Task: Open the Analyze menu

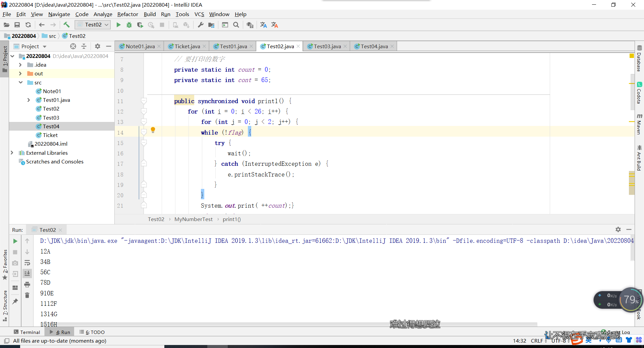Action: pos(103,14)
